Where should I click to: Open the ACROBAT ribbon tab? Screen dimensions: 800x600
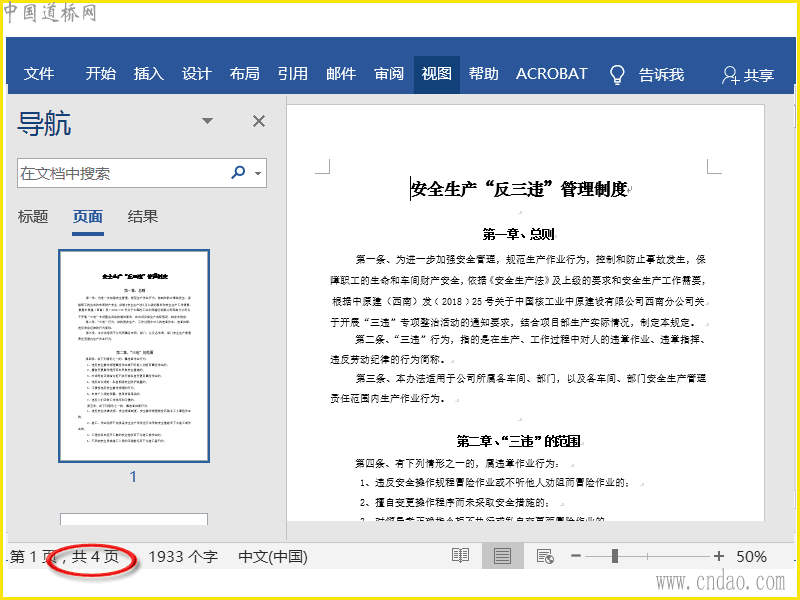(552, 74)
